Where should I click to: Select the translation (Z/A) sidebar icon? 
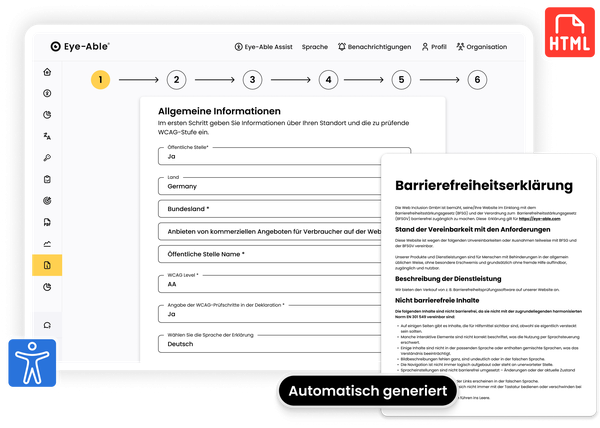47,136
